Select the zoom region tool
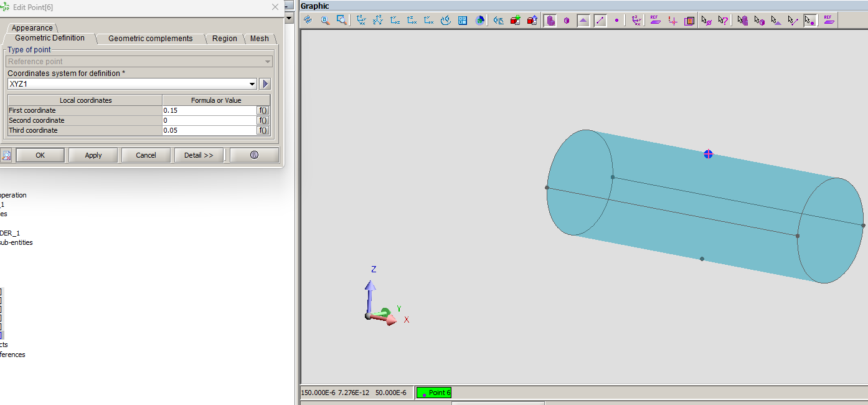This screenshot has height=405, width=868. [x=342, y=21]
